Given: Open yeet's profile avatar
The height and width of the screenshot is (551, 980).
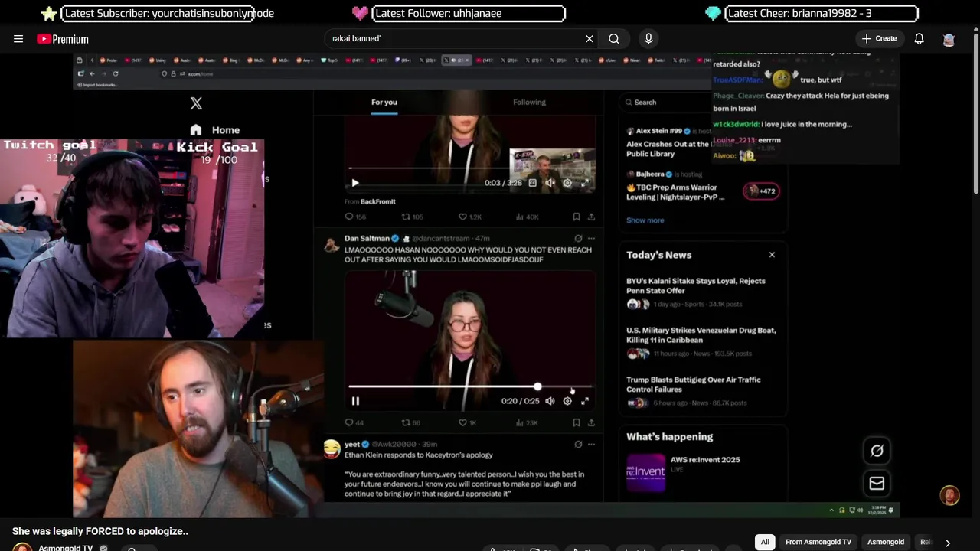Looking at the screenshot, I should [332, 449].
